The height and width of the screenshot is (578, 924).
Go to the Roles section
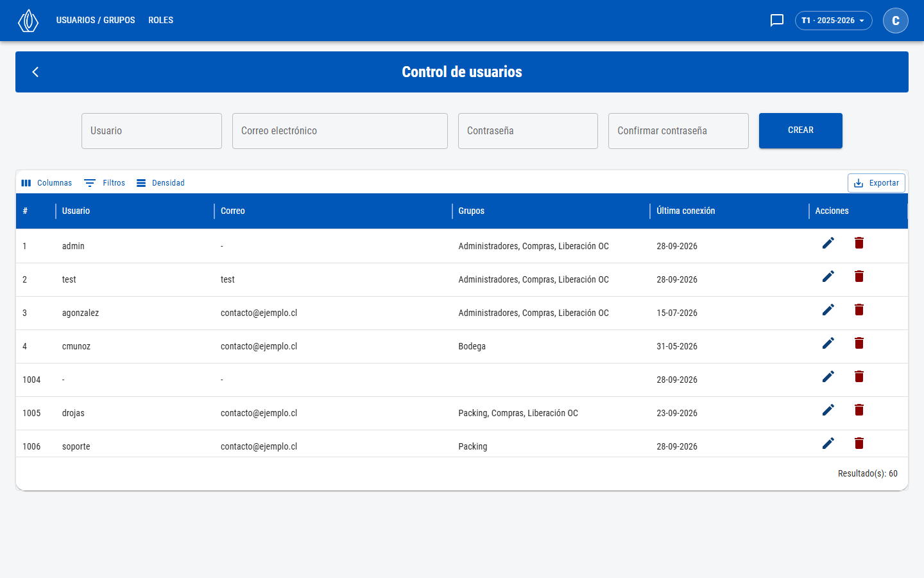(x=161, y=21)
